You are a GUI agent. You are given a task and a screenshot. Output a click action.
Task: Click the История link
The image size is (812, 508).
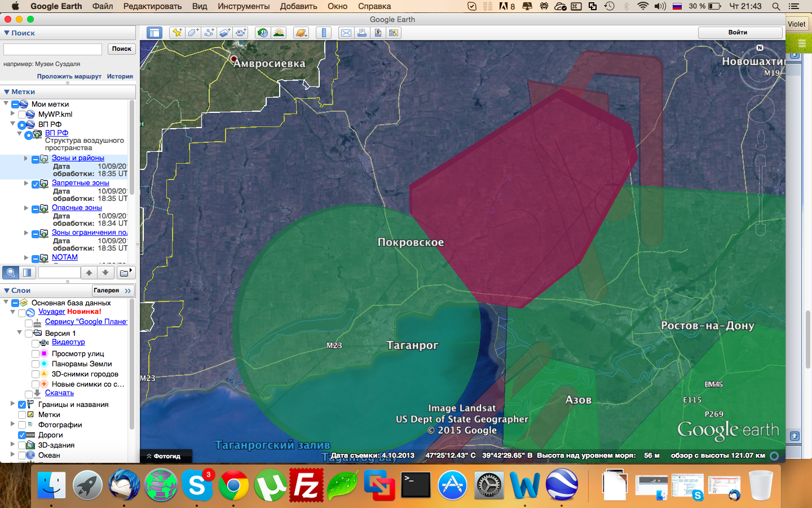pos(120,76)
